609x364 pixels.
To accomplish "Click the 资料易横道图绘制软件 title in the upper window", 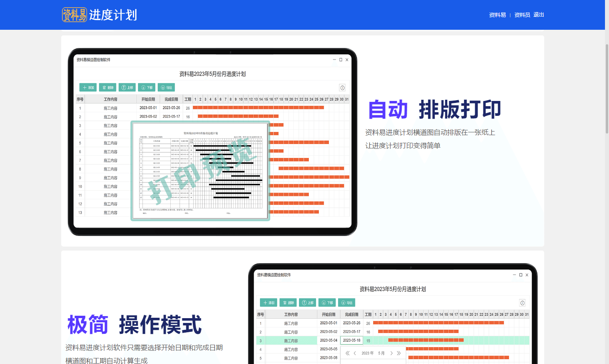I will pos(93,60).
